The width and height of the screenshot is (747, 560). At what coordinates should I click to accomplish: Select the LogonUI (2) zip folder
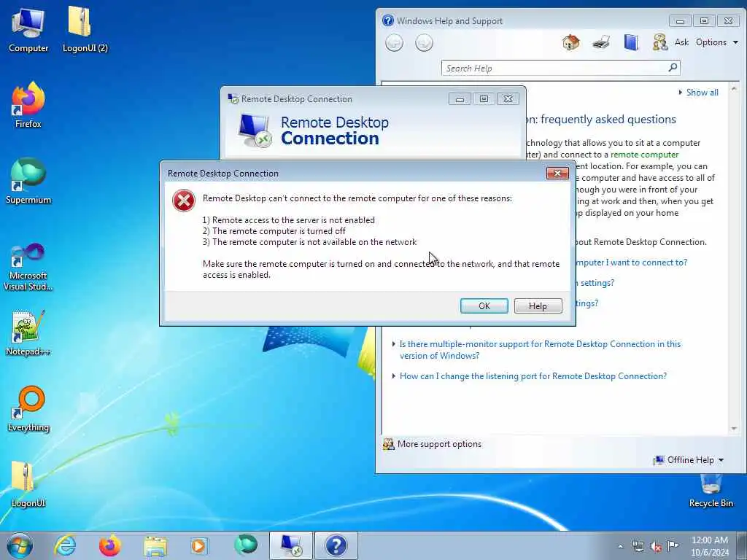coord(85,30)
